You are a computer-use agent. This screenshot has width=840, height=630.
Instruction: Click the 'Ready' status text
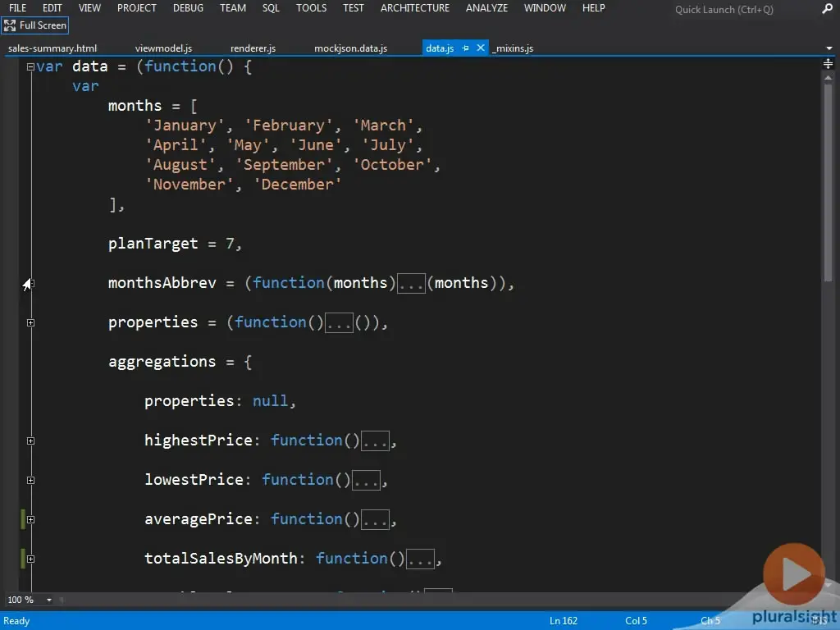coord(16,621)
